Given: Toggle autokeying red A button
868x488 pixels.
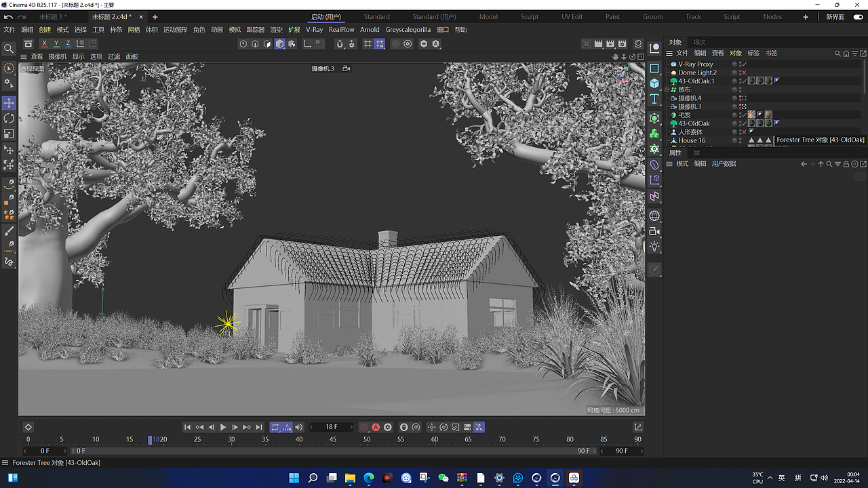Looking at the screenshot, I should (x=376, y=427).
